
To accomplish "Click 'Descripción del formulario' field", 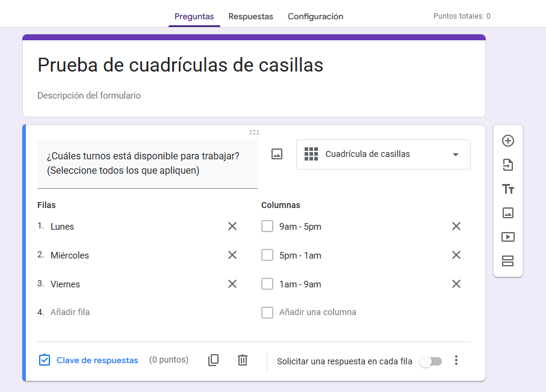I will pyautogui.click(x=89, y=96).
